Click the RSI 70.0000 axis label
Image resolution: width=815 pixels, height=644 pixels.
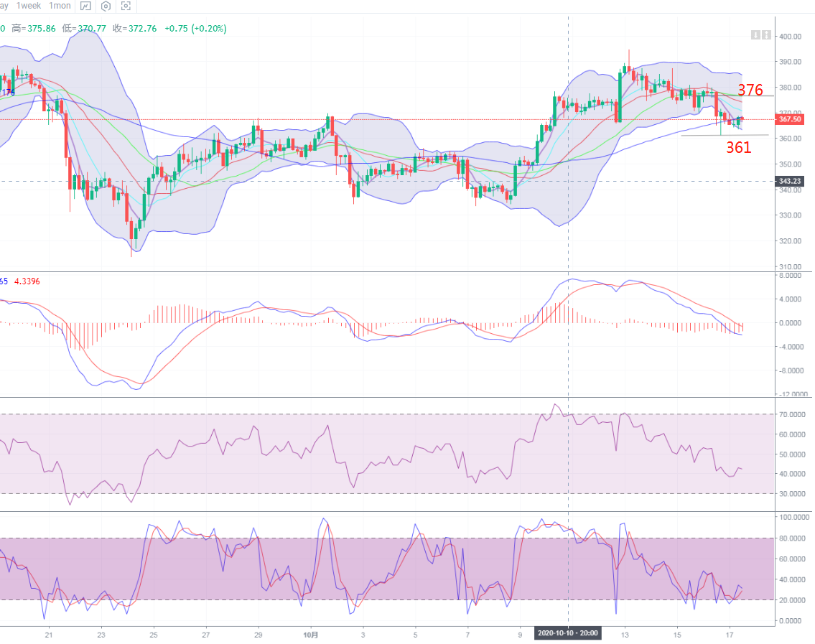pos(792,415)
